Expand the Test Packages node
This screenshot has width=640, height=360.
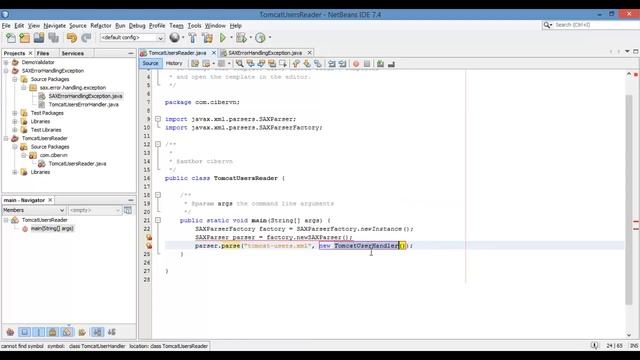(x=15, y=113)
